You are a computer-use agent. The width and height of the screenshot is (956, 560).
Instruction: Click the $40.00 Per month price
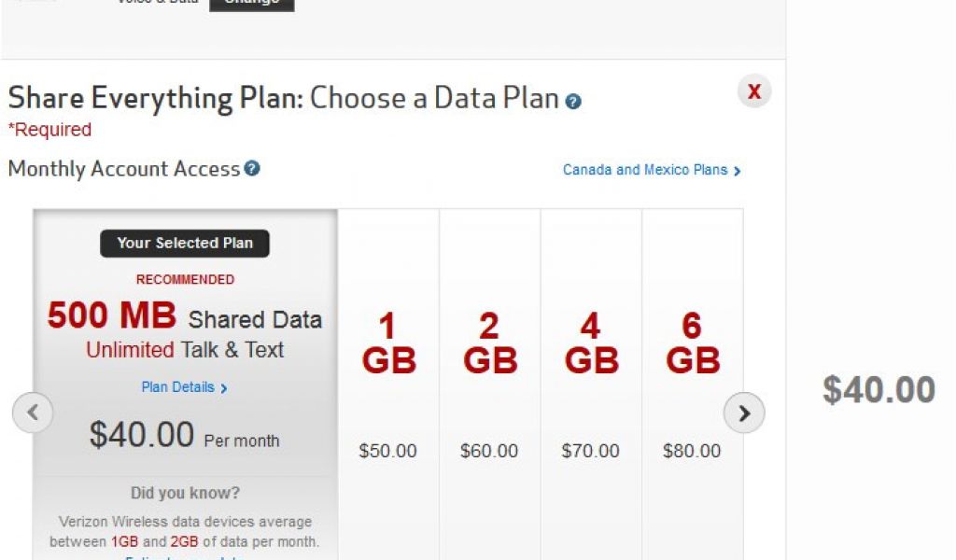pyautogui.click(x=184, y=436)
